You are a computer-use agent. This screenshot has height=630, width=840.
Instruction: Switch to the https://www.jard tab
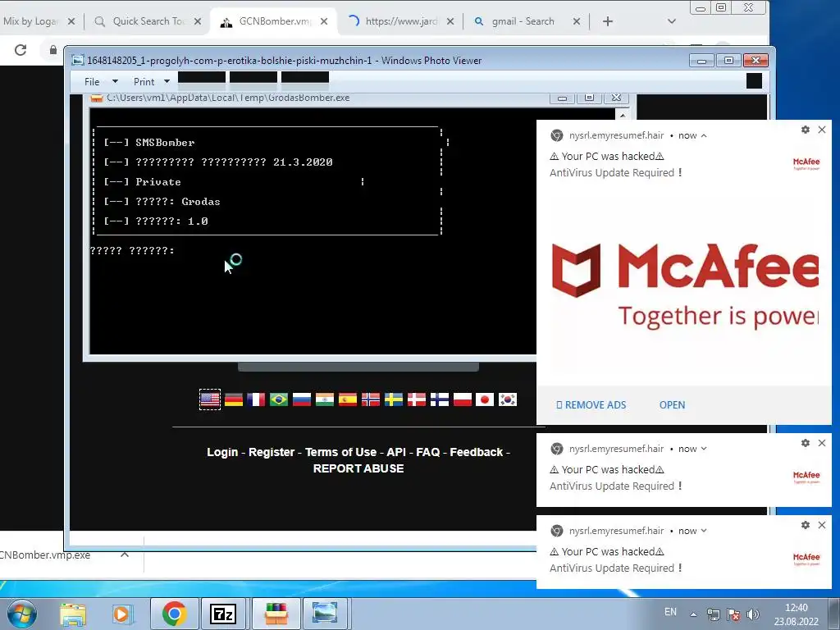point(401,21)
